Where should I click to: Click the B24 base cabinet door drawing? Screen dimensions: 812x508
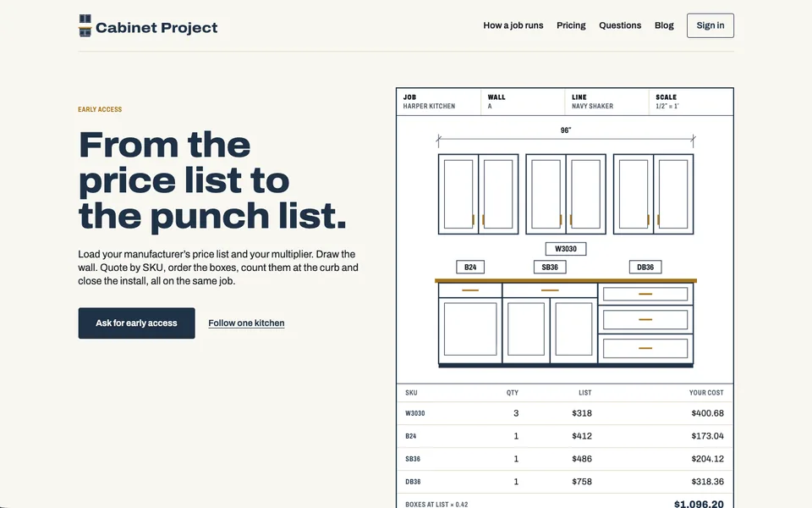tap(470, 329)
